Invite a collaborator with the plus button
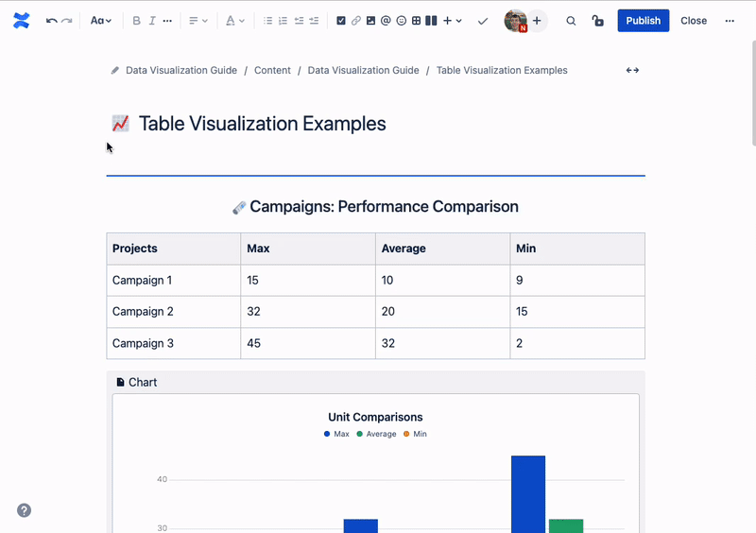Viewport: 756px width, 533px height. point(537,21)
